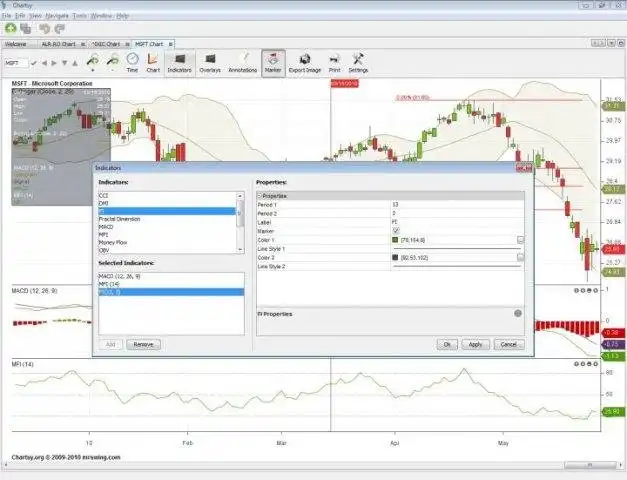Select Fractal Dimension in the Indicators list
Viewport: 627px width, 480px height.
coord(168,219)
